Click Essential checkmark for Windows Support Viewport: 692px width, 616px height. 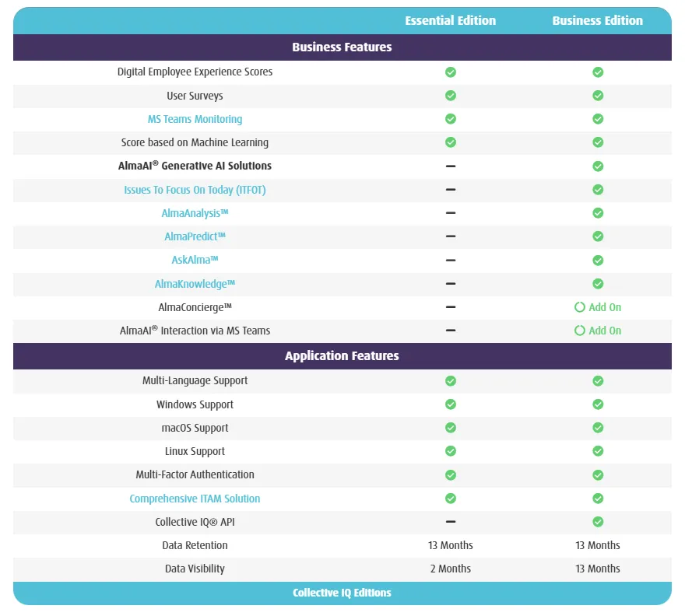click(x=451, y=404)
